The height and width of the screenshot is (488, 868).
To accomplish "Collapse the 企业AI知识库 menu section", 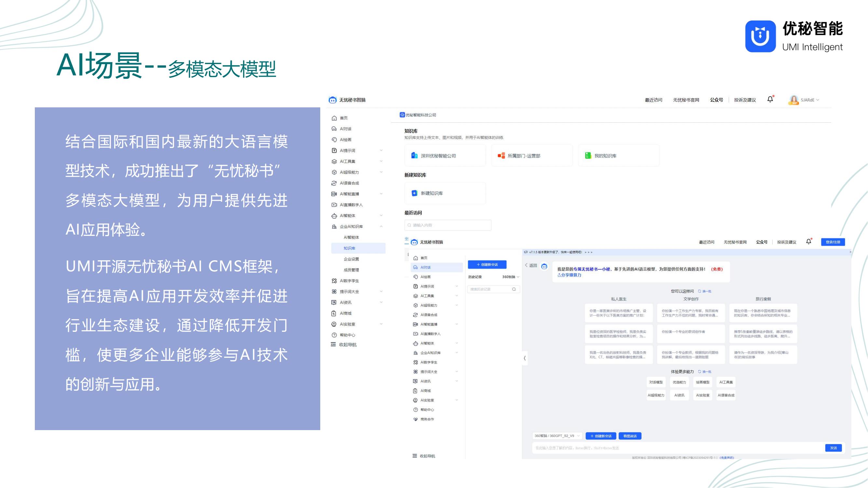I will pyautogui.click(x=381, y=226).
